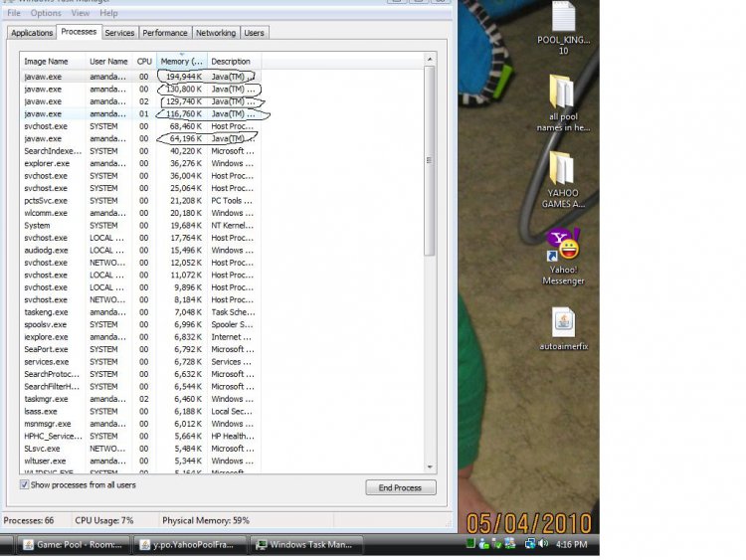Viewport: 746px width, 560px height.
Task: Click 'CPU Usage: 7%' in status bar
Action: pyautogui.click(x=104, y=520)
